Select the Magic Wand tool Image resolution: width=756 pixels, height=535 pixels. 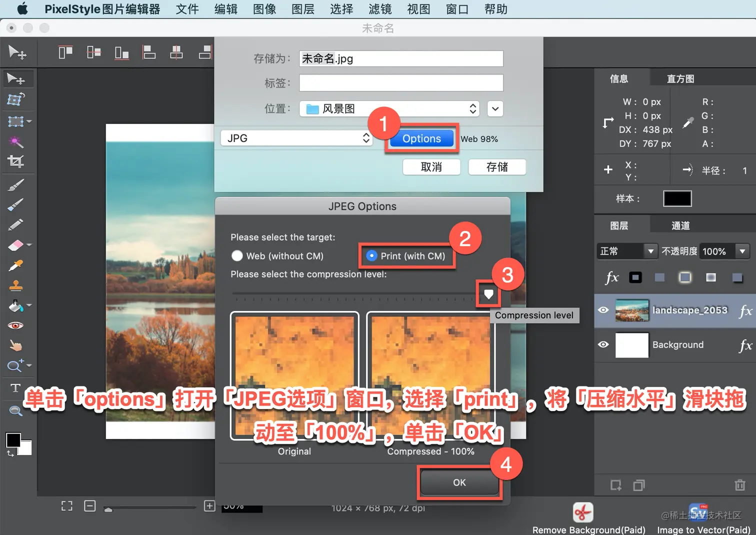[x=15, y=142]
